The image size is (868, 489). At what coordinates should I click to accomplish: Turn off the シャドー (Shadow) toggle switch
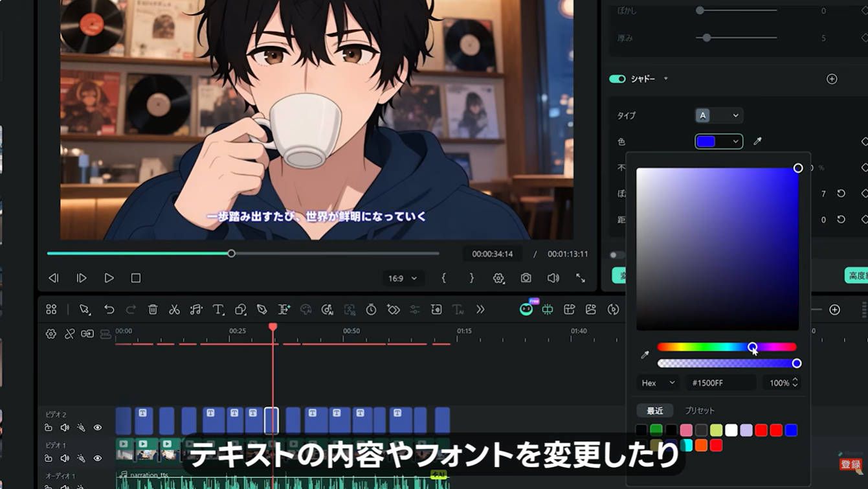[617, 79]
